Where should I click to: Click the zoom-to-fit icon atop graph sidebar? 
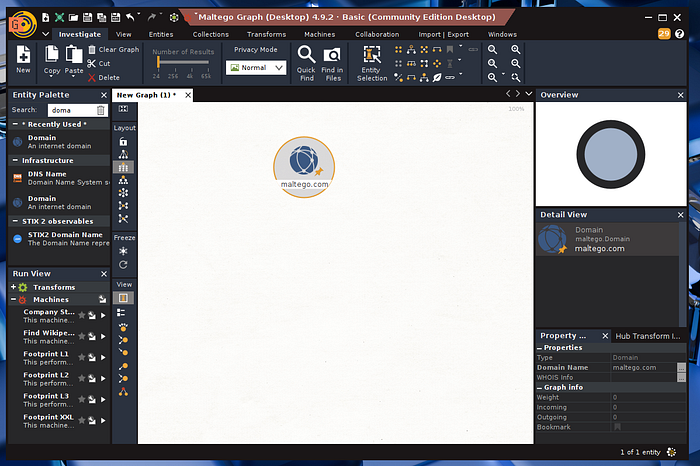[x=123, y=109]
